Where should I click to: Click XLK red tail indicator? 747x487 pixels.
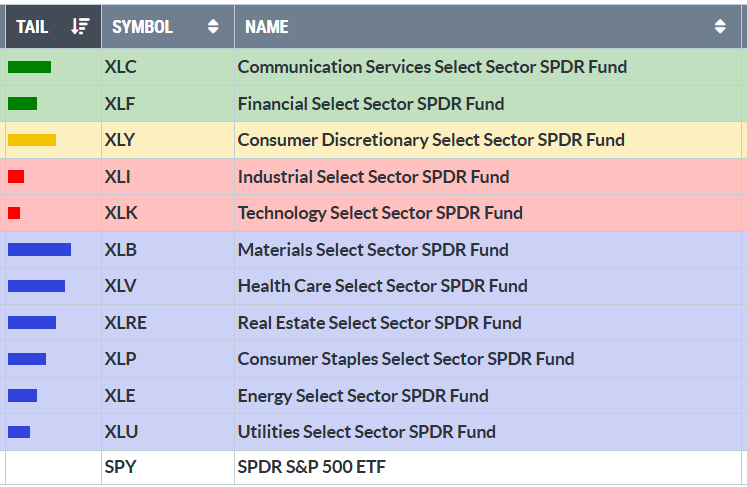[x=14, y=213]
